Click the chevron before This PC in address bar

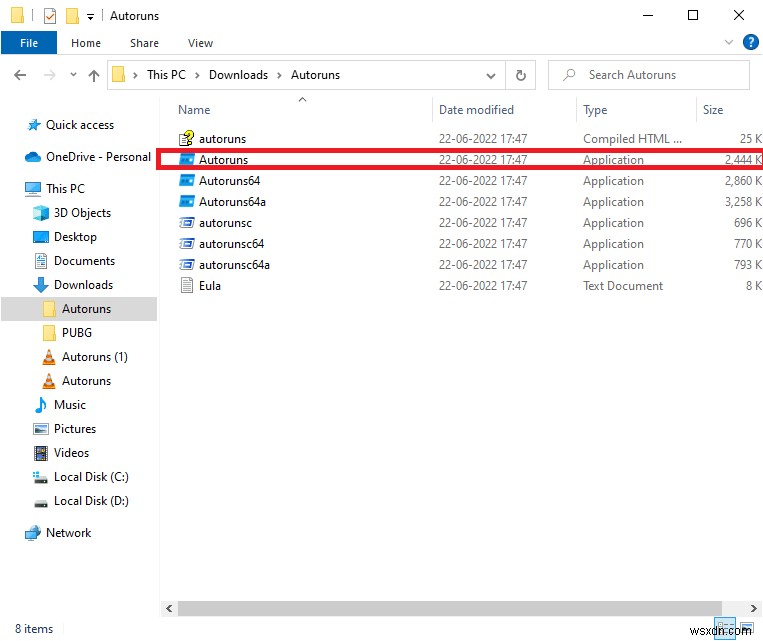pos(135,75)
